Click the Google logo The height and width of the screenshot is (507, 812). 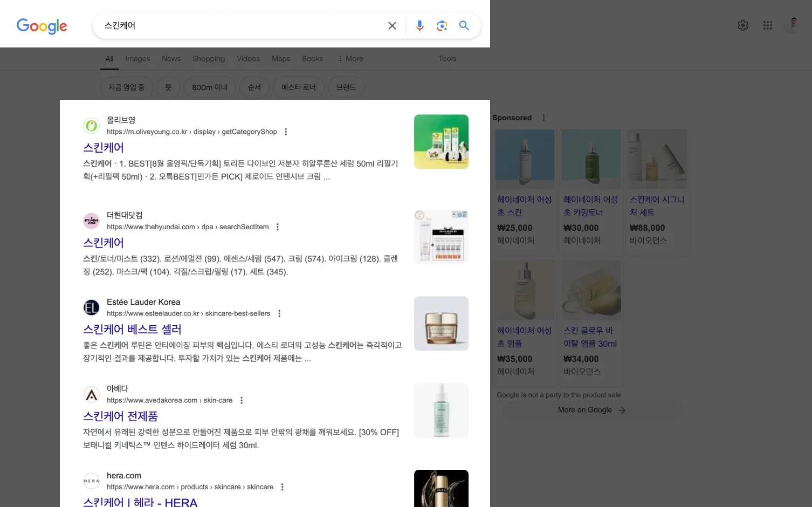42,26
